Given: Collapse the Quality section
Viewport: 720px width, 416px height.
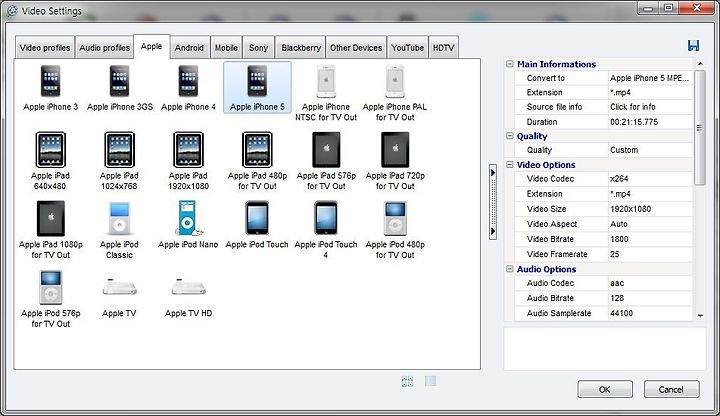Looking at the screenshot, I should (510, 136).
